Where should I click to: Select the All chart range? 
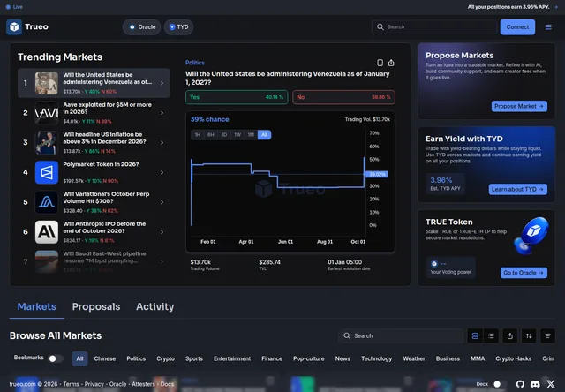(x=265, y=135)
